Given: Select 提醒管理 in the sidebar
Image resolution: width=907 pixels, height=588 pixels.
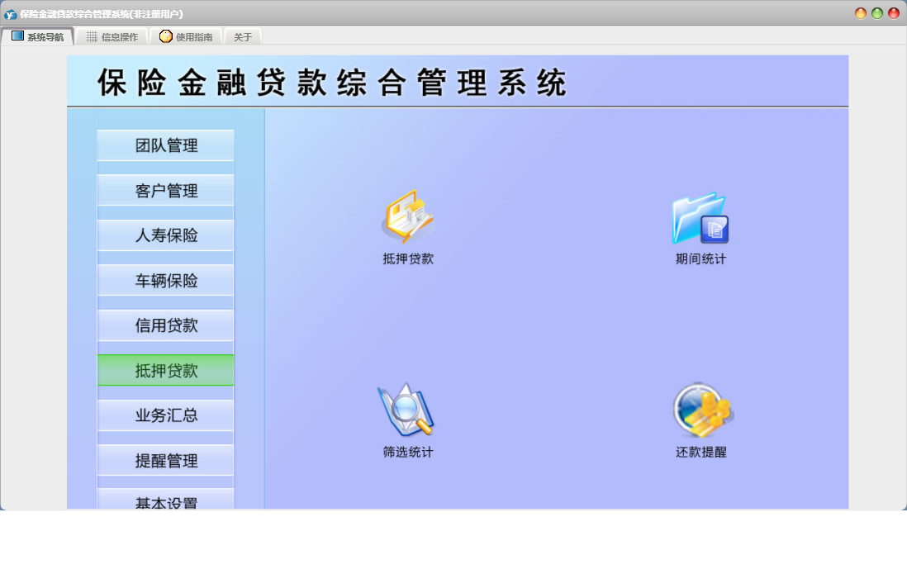Looking at the screenshot, I should (166, 460).
